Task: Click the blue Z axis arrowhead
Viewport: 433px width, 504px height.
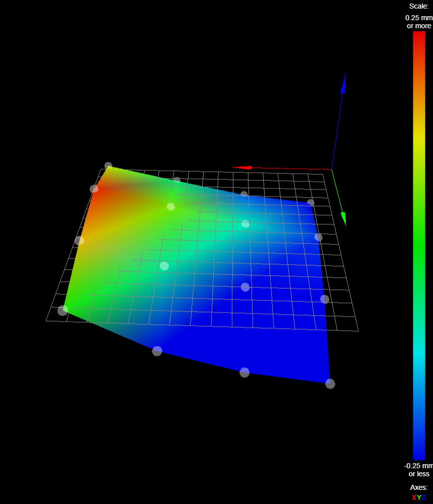Action: [x=344, y=84]
